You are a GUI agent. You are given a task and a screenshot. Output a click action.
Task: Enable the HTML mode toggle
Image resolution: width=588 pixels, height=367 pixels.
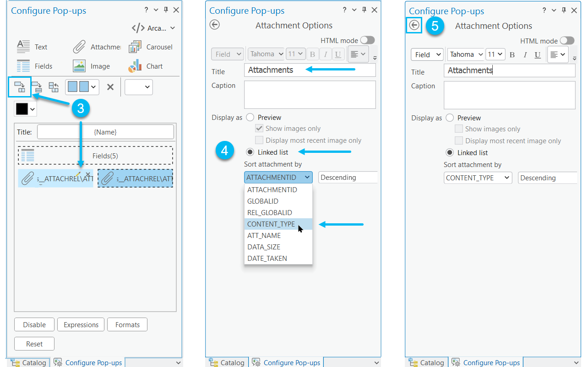click(x=367, y=40)
